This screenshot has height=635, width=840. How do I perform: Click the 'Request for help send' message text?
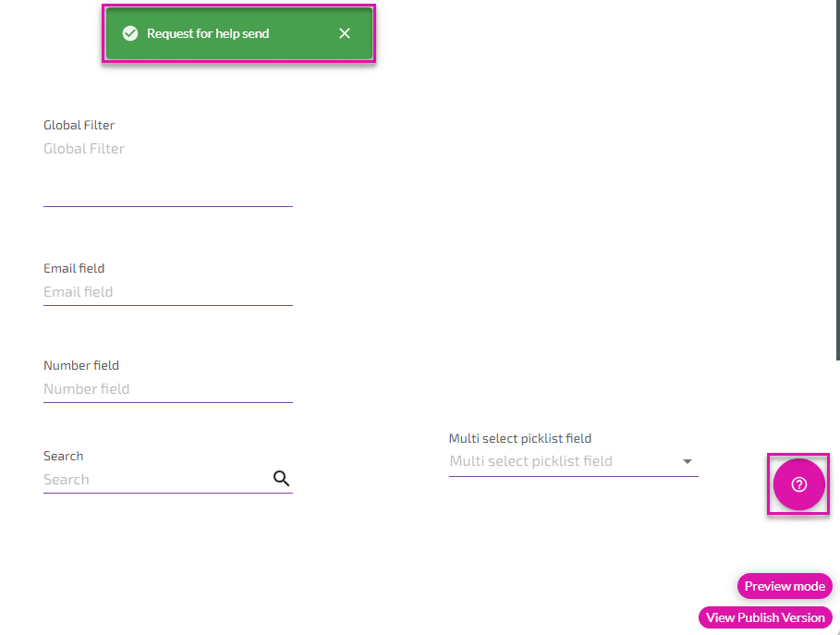point(208,33)
